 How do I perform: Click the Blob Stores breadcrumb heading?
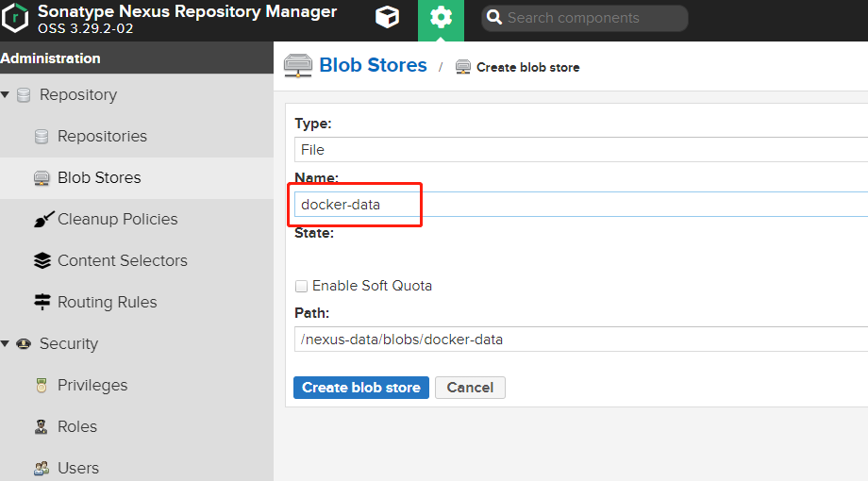tap(373, 65)
